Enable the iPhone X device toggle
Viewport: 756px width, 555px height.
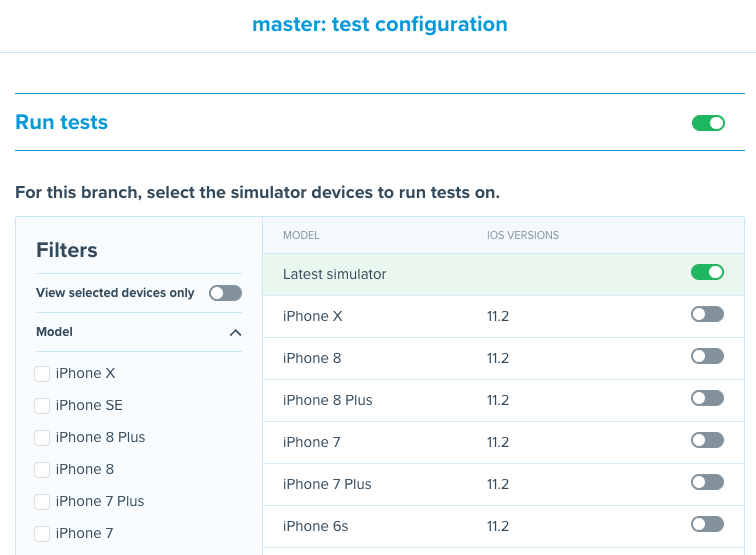pyautogui.click(x=707, y=314)
